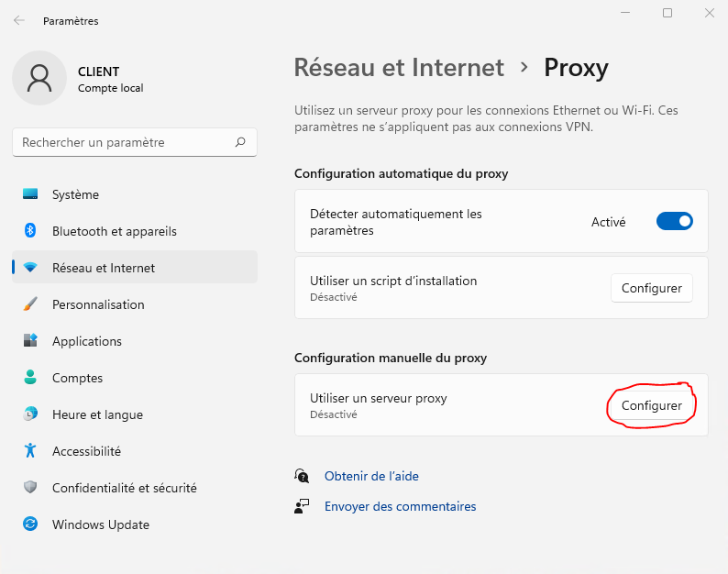Screen dimensions: 728x574
Task: Click the CLIENT user avatar icon
Action: tap(39, 78)
